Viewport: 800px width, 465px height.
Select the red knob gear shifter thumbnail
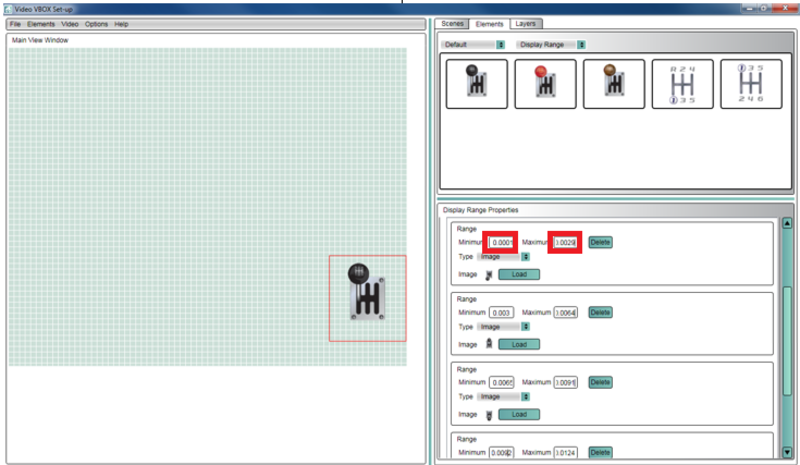(545, 84)
